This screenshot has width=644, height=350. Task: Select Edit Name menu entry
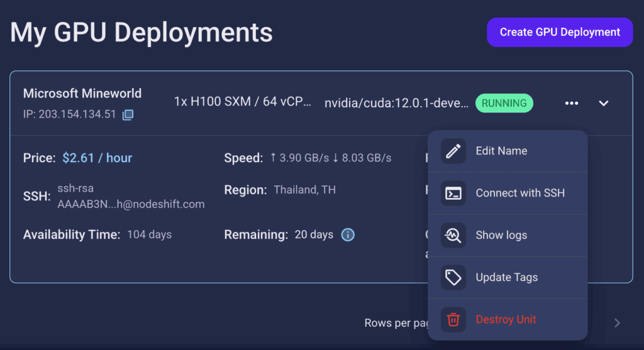point(508,151)
